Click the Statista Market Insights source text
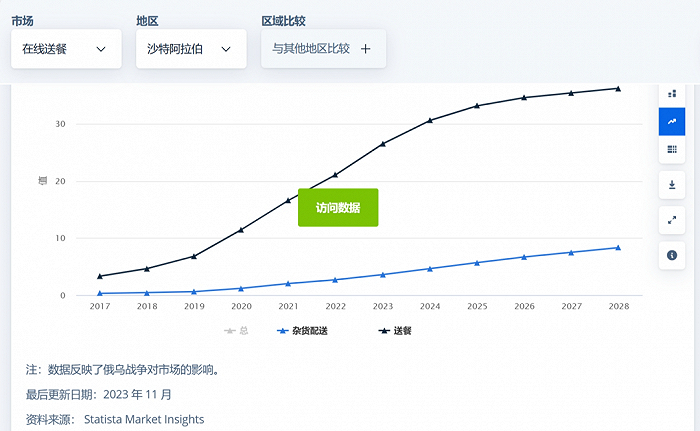Image resolution: width=700 pixels, height=431 pixels. (144, 419)
